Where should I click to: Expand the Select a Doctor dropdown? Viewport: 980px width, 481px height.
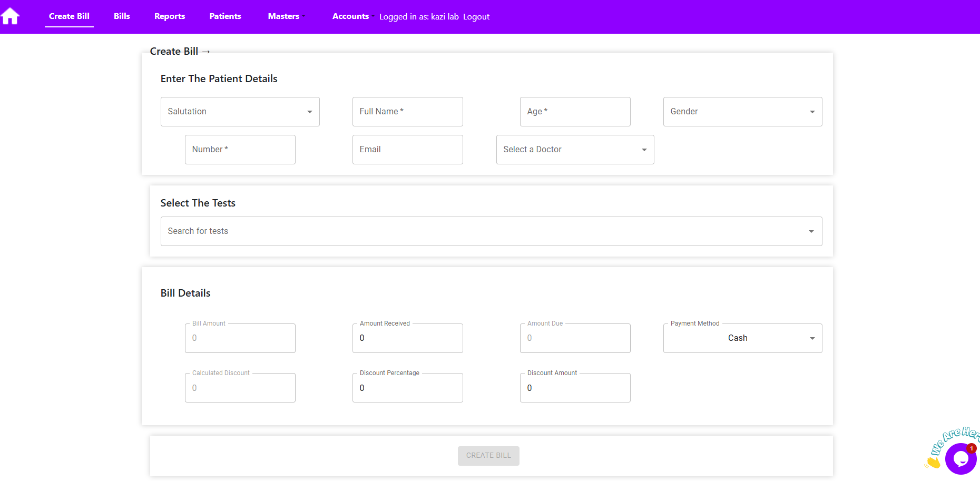(x=575, y=150)
